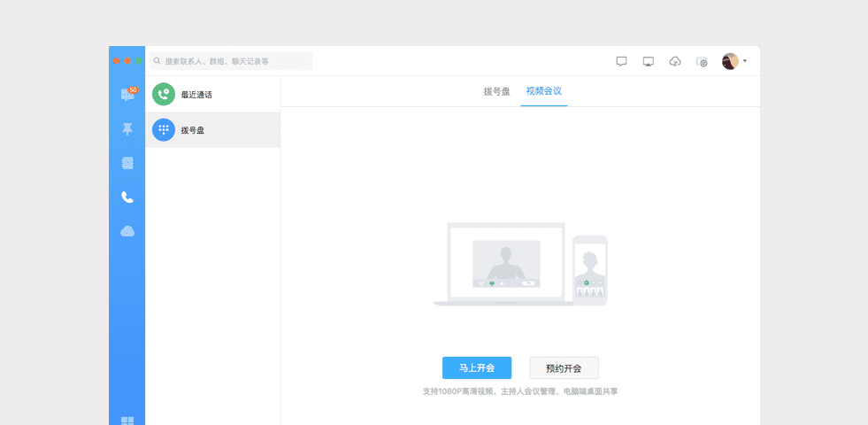This screenshot has height=425, width=868.
Task: Select the phone icon in sidebar
Action: tap(127, 197)
